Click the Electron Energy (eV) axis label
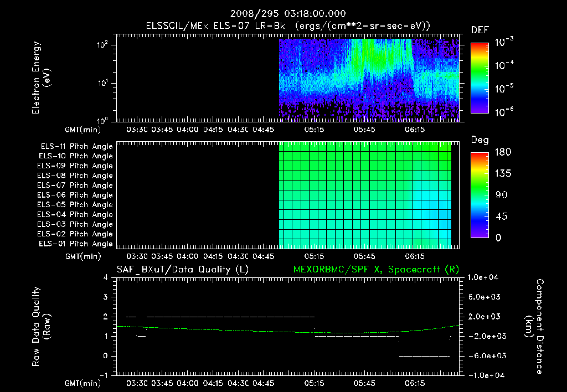Screen dimensions: 567x392 tap(41, 78)
